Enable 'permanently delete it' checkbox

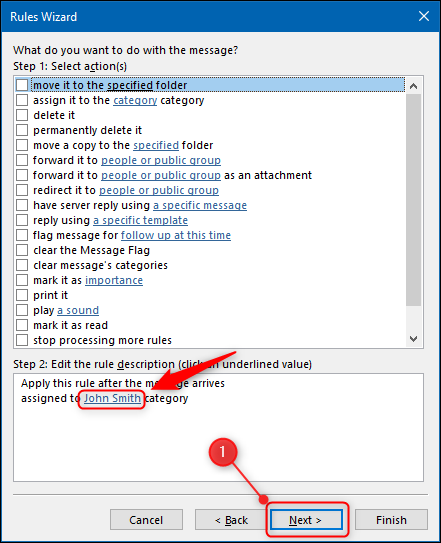coord(22,130)
